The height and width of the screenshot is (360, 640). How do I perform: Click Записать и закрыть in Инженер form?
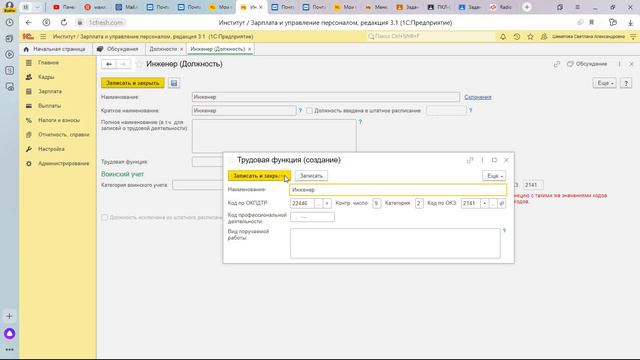click(x=133, y=83)
